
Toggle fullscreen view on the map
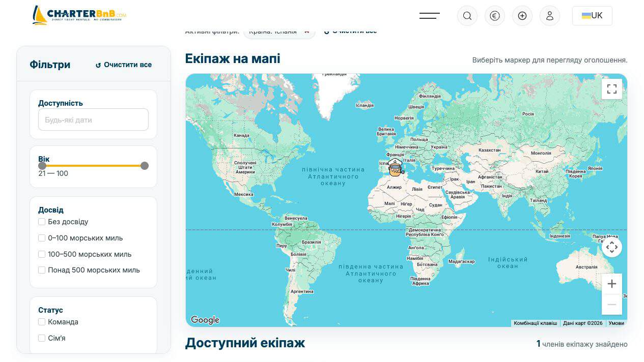[612, 89]
